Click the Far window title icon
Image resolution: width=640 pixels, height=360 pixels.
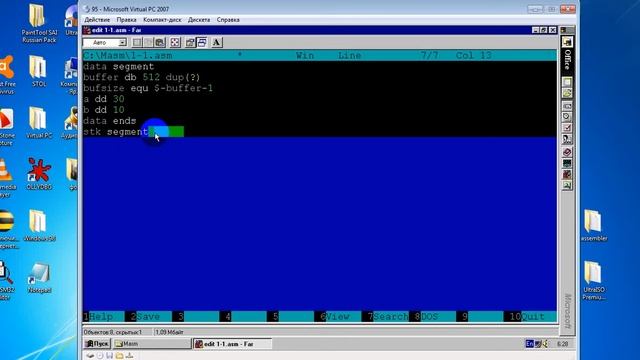(x=87, y=30)
